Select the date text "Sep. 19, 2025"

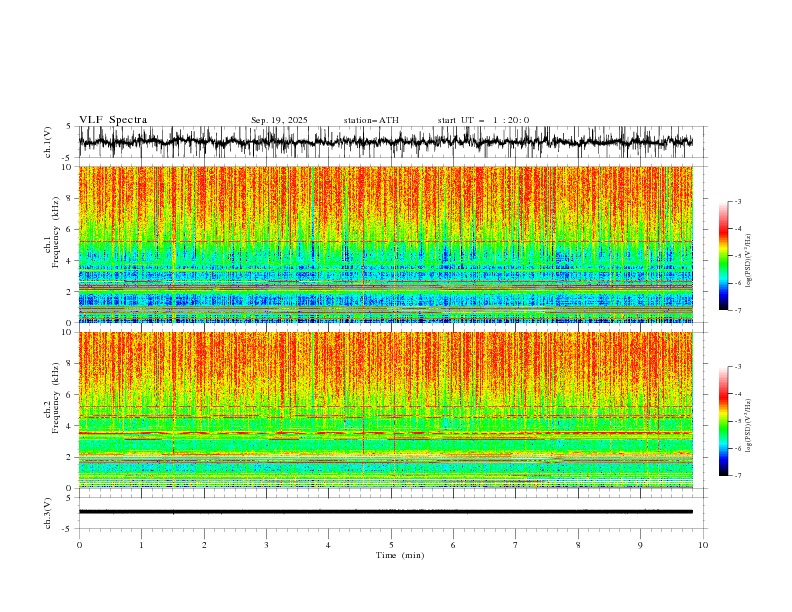279,120
